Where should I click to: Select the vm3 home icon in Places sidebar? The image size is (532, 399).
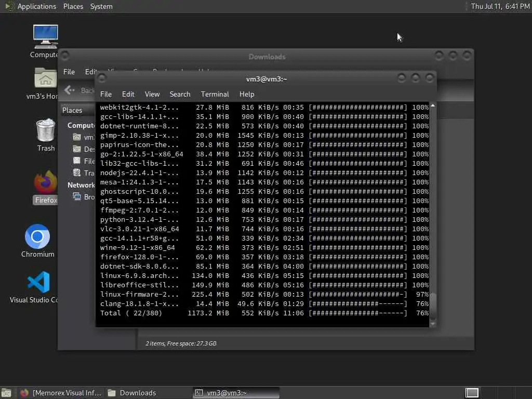tap(77, 137)
